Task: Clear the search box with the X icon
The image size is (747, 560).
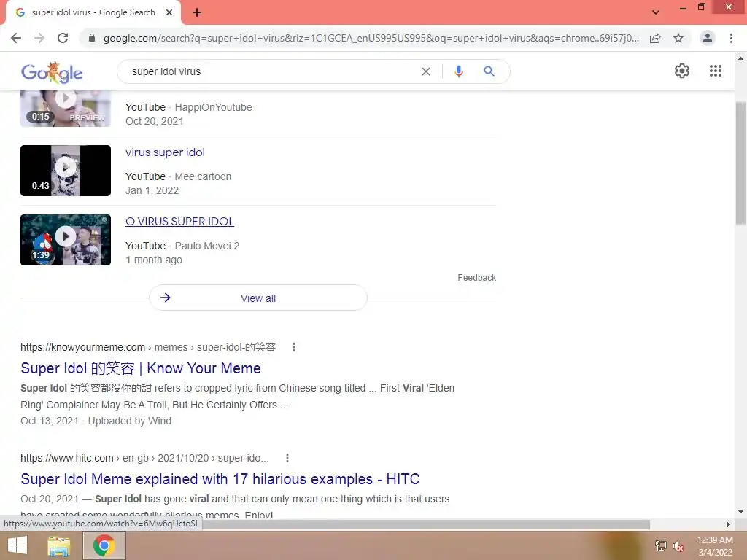Action: (426, 71)
